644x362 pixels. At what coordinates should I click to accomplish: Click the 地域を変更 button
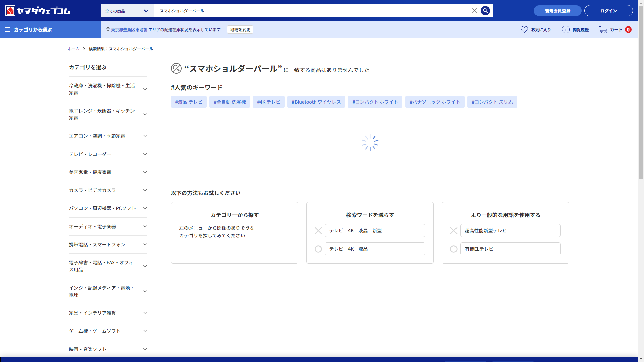click(240, 29)
